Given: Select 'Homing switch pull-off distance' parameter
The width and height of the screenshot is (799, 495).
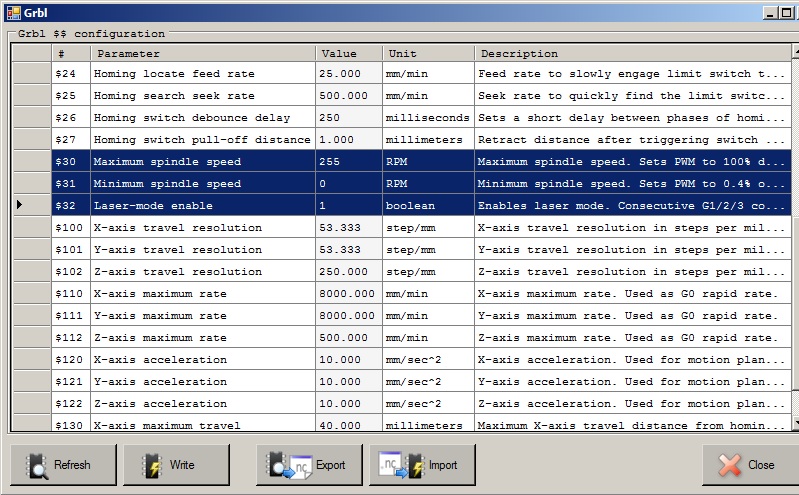Looking at the screenshot, I should [203, 139].
